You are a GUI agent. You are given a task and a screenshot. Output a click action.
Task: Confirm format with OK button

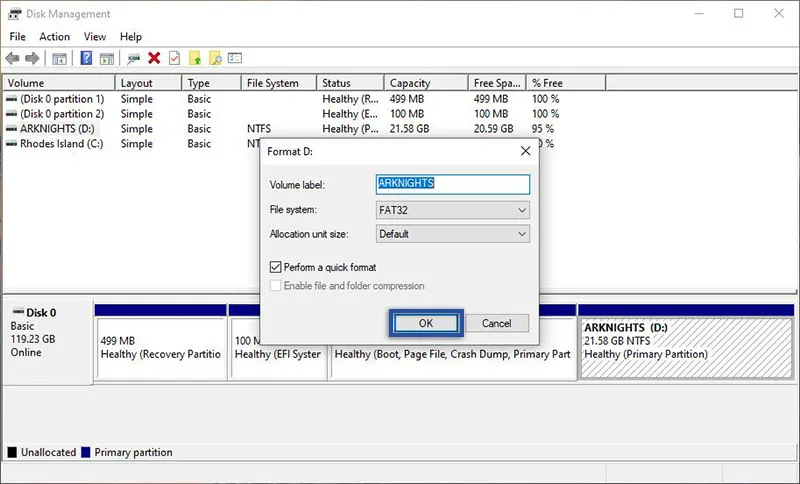426,323
